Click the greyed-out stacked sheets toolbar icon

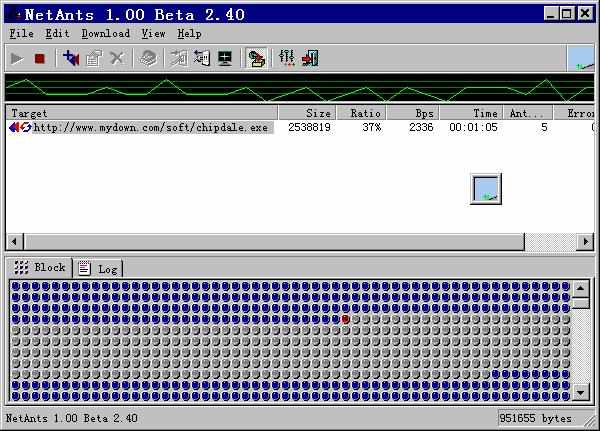(x=148, y=59)
